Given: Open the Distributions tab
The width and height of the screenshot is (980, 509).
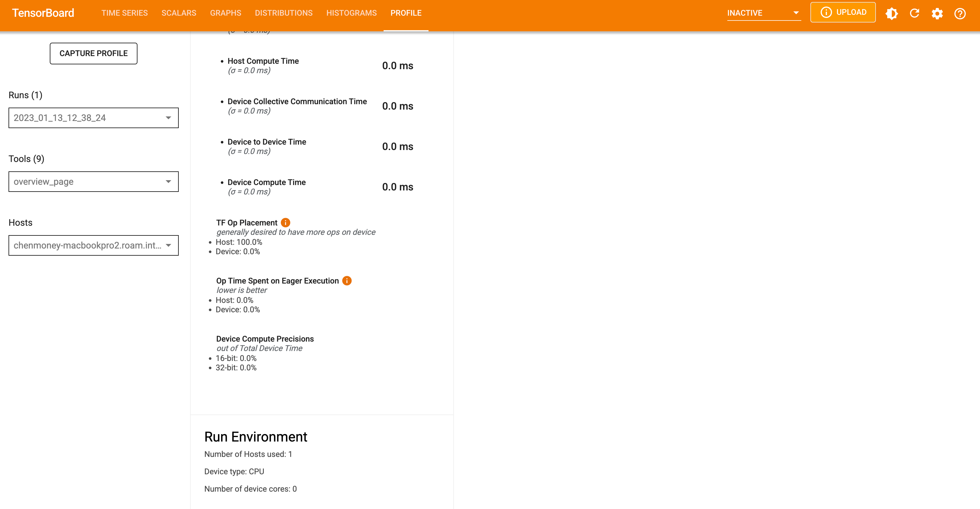Looking at the screenshot, I should [283, 13].
